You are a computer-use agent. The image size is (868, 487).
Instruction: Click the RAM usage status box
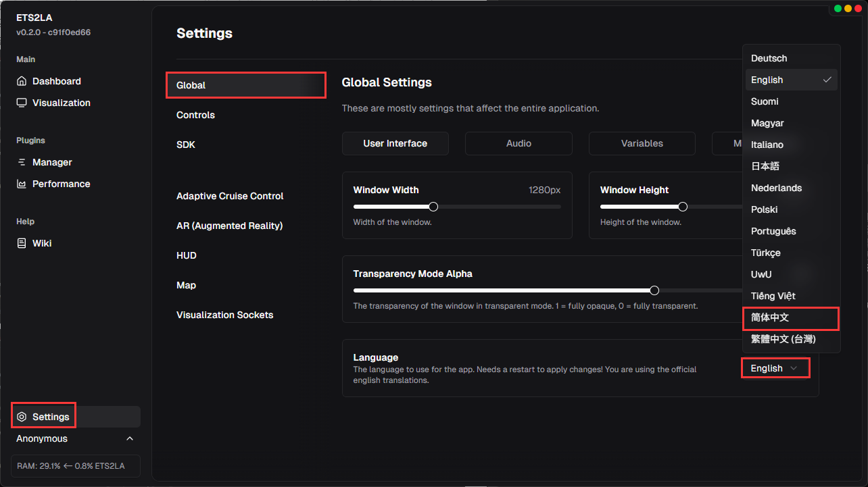(x=76, y=466)
